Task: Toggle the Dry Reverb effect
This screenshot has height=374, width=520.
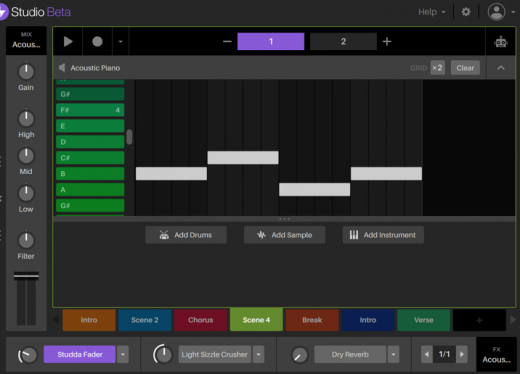Action: point(350,354)
